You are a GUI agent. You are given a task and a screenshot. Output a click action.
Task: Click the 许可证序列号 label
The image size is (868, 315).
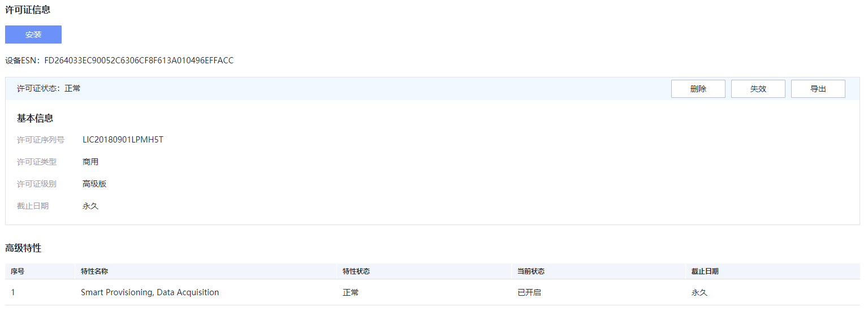[41, 140]
